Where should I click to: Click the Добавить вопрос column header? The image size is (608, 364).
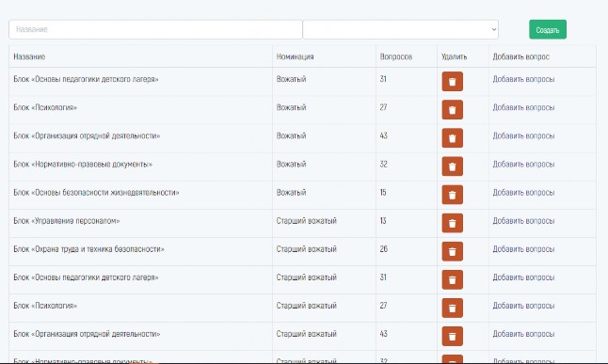[x=520, y=56]
